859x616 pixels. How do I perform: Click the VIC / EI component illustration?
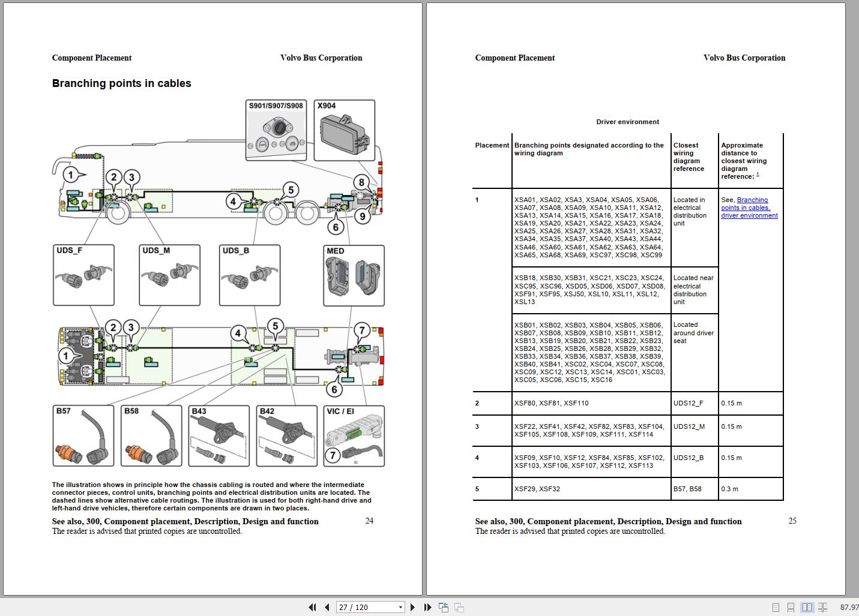pos(354,436)
